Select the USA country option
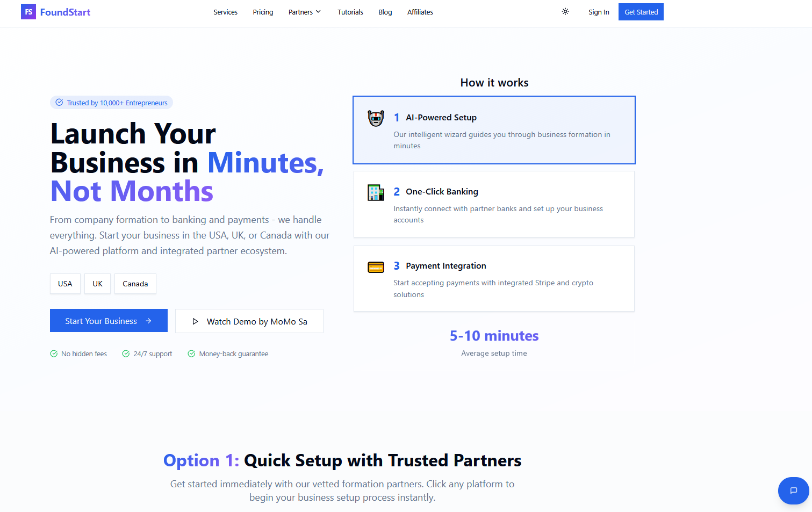812x512 pixels. click(65, 284)
